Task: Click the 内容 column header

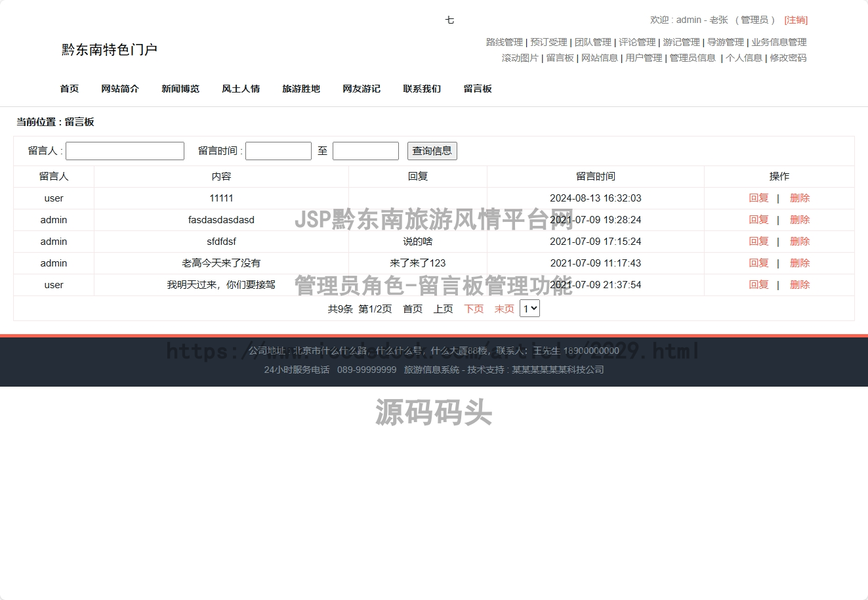Action: pyautogui.click(x=222, y=177)
